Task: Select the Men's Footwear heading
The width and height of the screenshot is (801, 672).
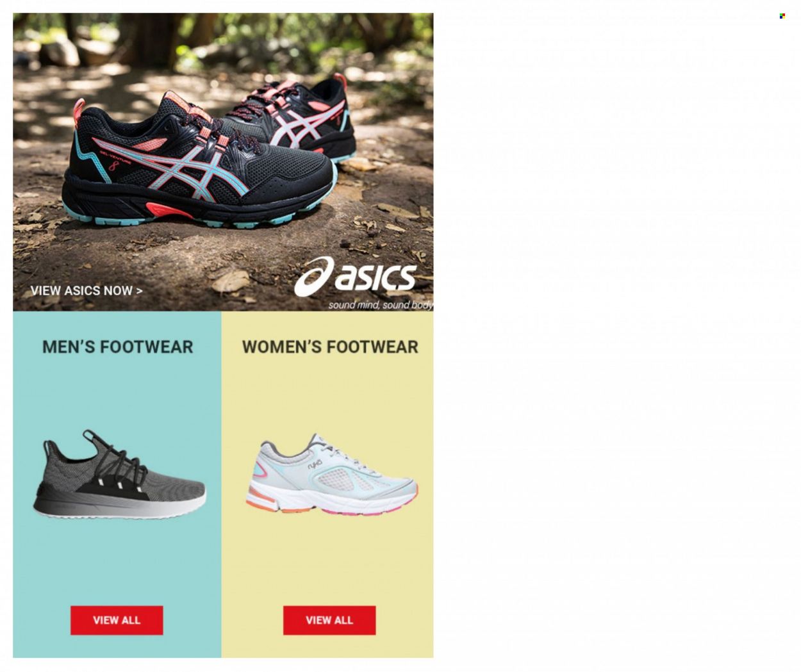Action: [117, 347]
